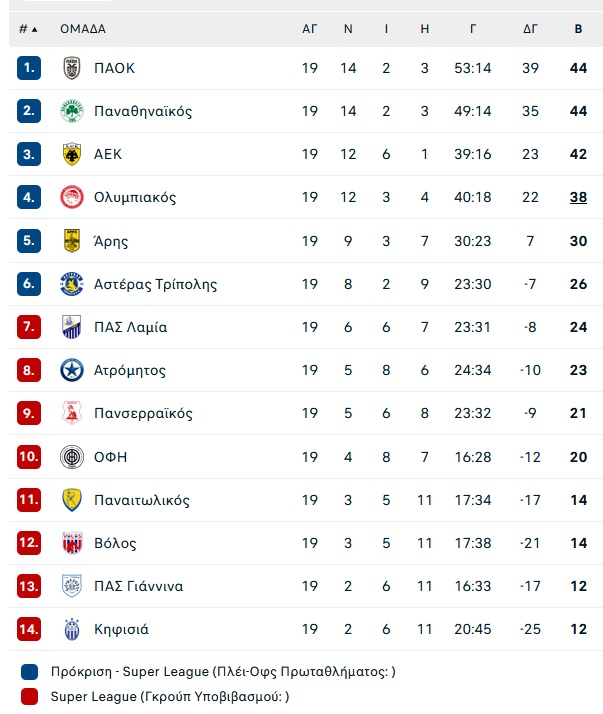Click the Ατρόμητος blue star logo

click(x=72, y=370)
